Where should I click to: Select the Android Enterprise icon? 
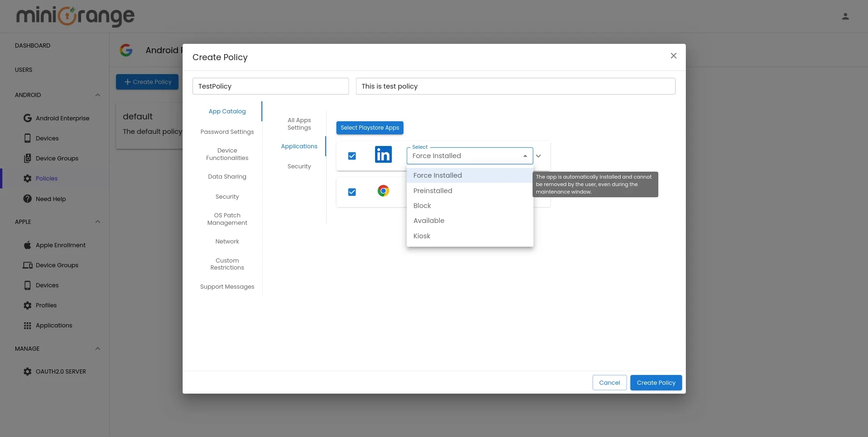pyautogui.click(x=27, y=118)
